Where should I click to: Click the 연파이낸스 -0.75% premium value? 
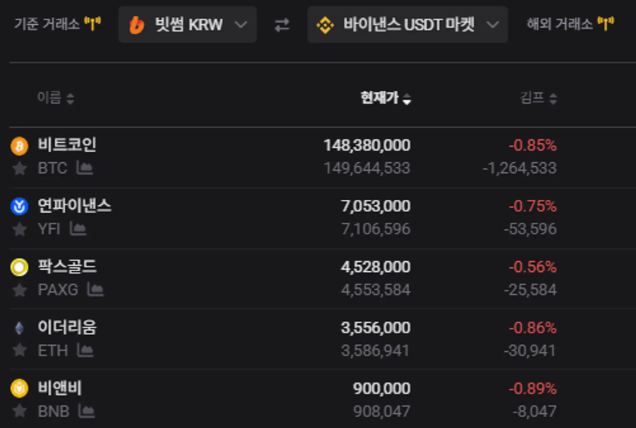pyautogui.click(x=532, y=206)
